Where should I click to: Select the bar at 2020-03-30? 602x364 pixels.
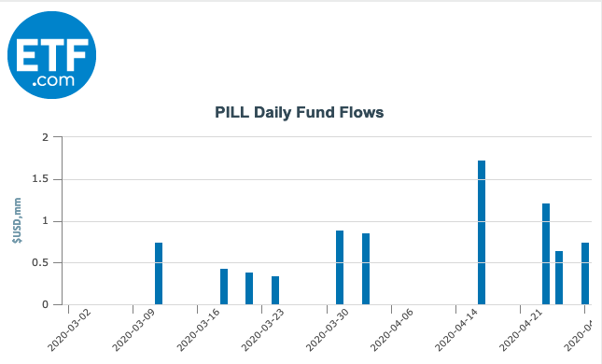click(x=340, y=267)
